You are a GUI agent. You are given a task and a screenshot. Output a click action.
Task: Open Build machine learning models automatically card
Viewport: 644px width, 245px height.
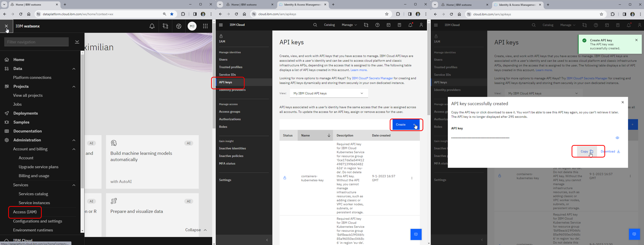click(152, 162)
